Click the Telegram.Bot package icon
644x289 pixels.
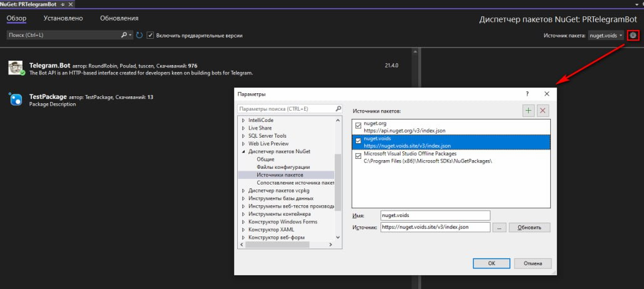pyautogui.click(x=16, y=68)
